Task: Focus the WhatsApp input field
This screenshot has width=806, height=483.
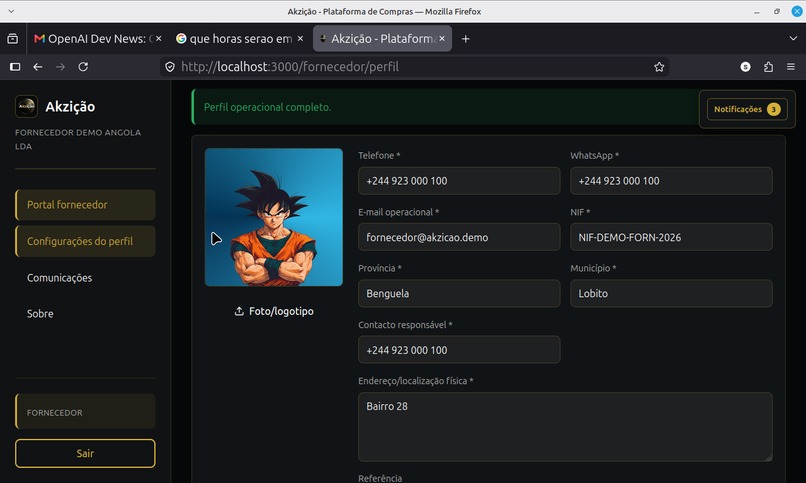Action: 671,181
